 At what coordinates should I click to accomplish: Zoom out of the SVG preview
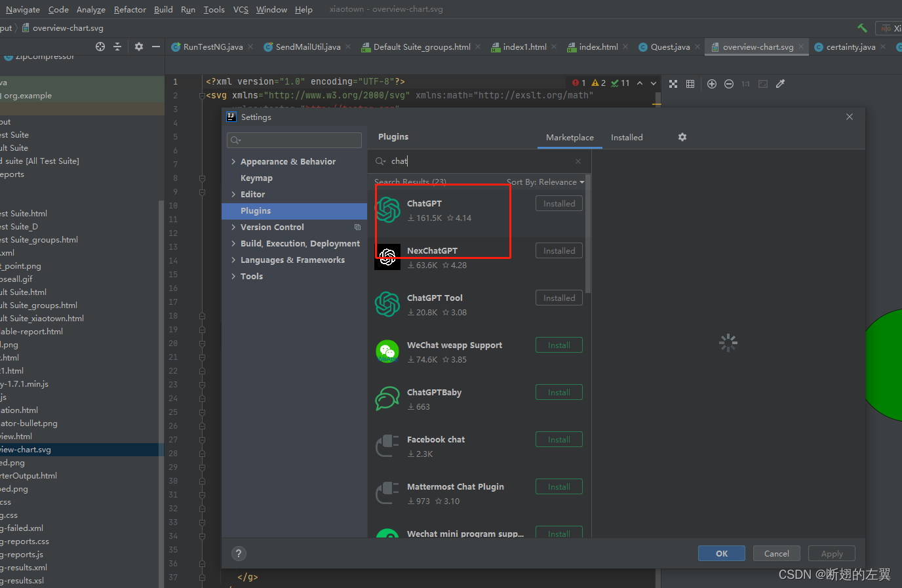tap(729, 84)
